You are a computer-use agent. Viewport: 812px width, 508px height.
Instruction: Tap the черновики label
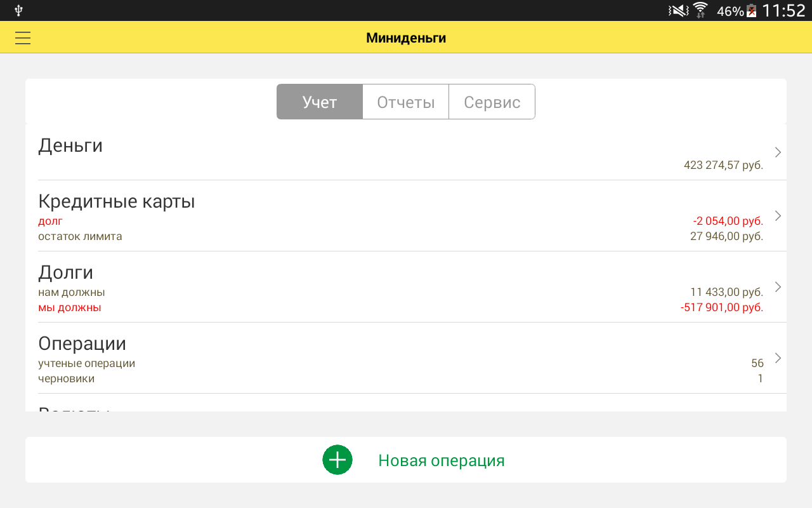[x=67, y=378]
